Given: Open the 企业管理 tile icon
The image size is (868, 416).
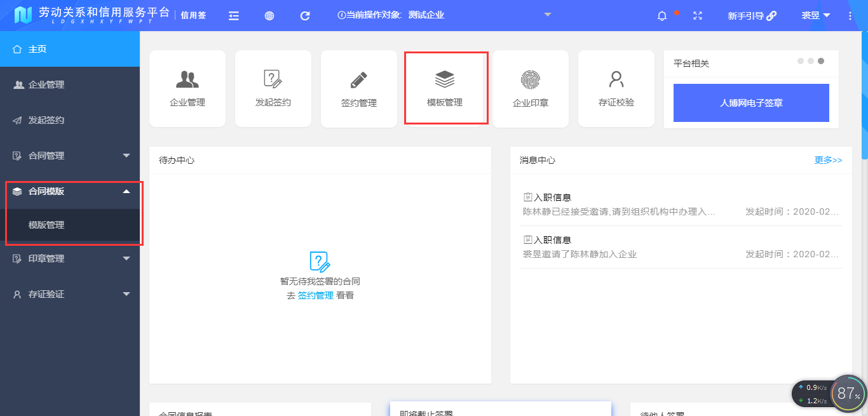Looking at the screenshot, I should coord(187,79).
